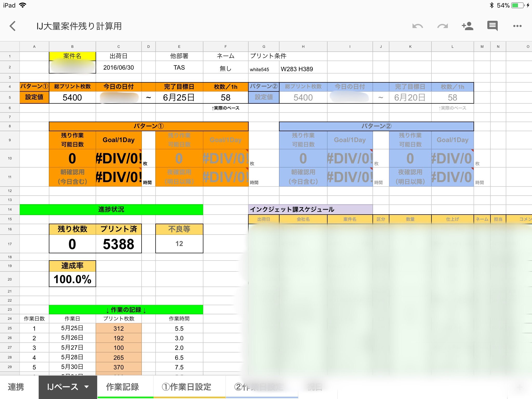Open the add people share icon

467,26
